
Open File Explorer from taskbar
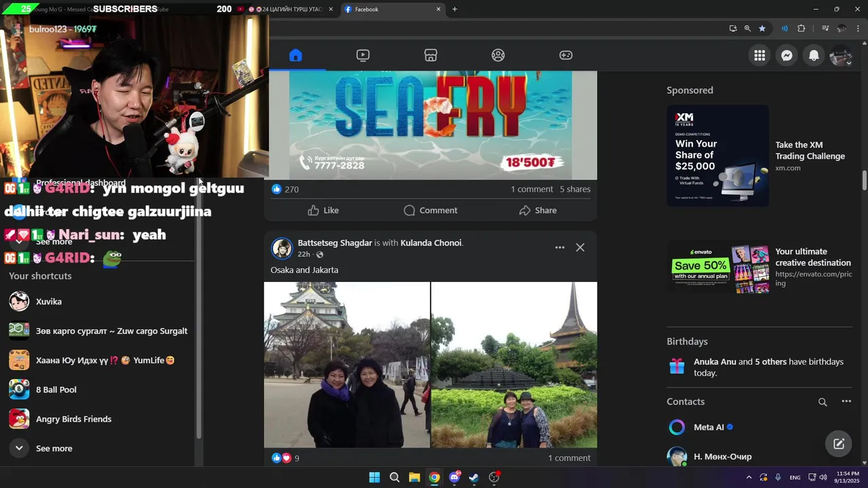click(414, 477)
